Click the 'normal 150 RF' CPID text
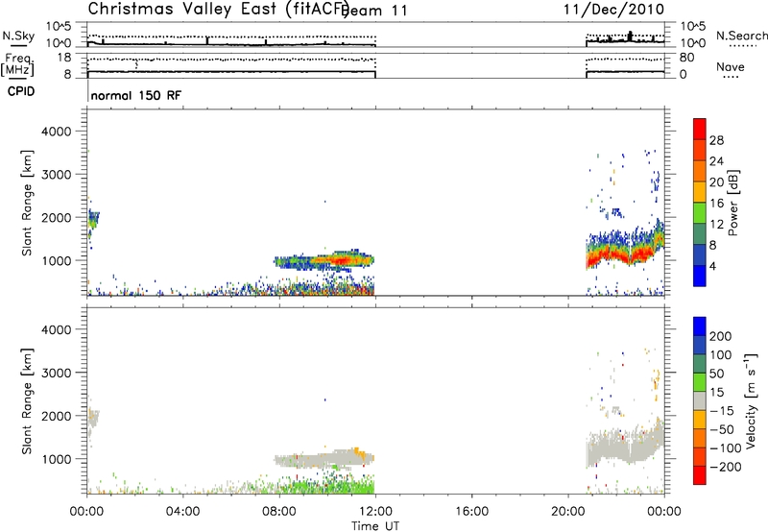 tap(135, 95)
